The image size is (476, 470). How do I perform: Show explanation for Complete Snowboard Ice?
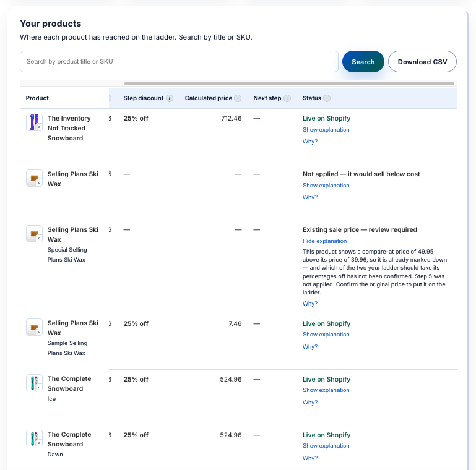click(x=326, y=390)
